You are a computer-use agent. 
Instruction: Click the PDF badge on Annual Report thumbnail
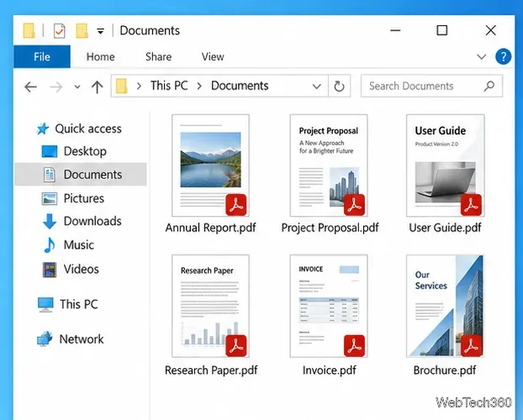point(236,205)
